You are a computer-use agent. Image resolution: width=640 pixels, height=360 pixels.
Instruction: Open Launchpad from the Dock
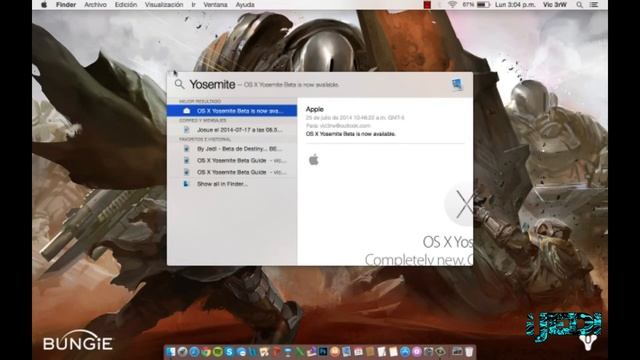[x=182, y=351]
